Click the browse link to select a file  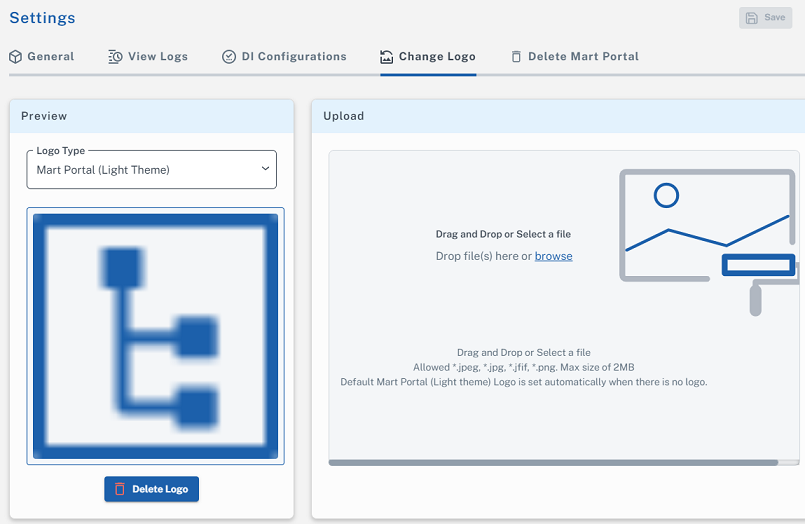point(553,256)
